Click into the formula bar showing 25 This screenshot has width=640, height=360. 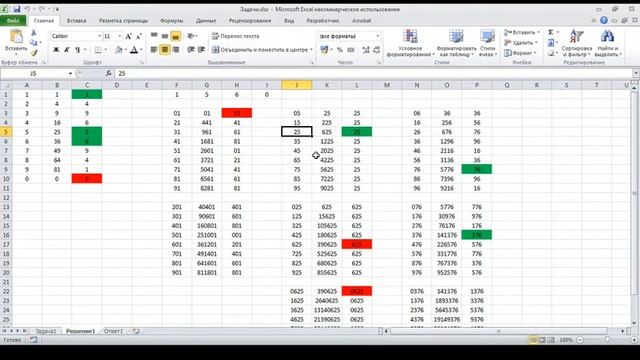pos(373,73)
